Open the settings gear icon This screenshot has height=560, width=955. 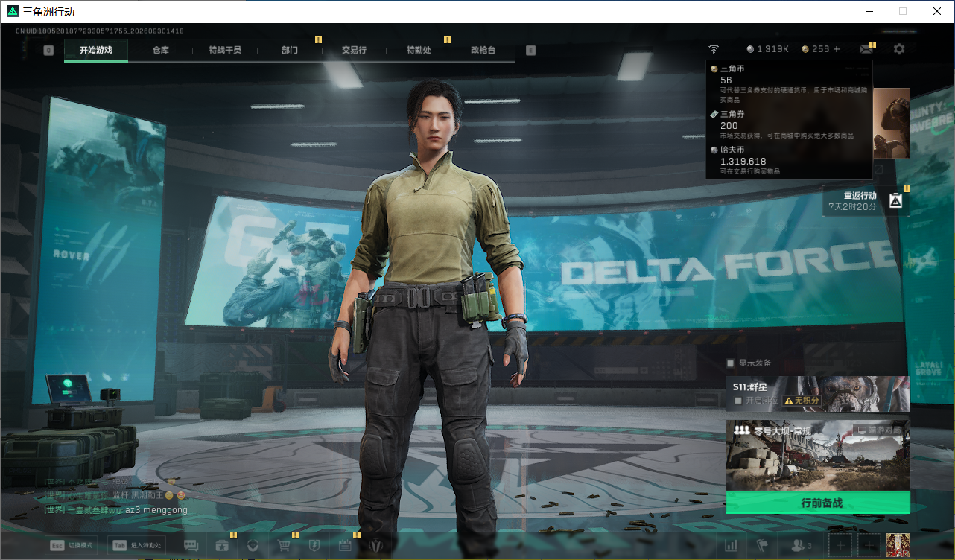click(899, 49)
